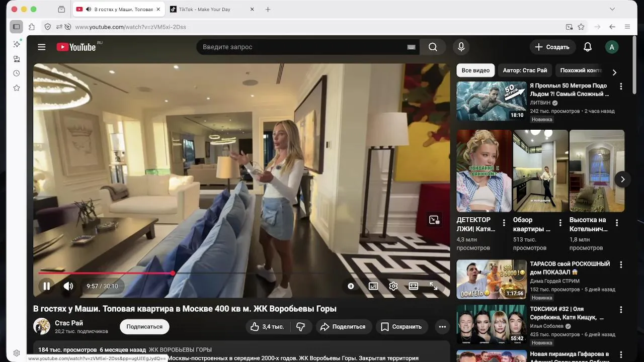The width and height of the screenshot is (644, 362).
Task: Open player settings gear
Action: point(393,286)
